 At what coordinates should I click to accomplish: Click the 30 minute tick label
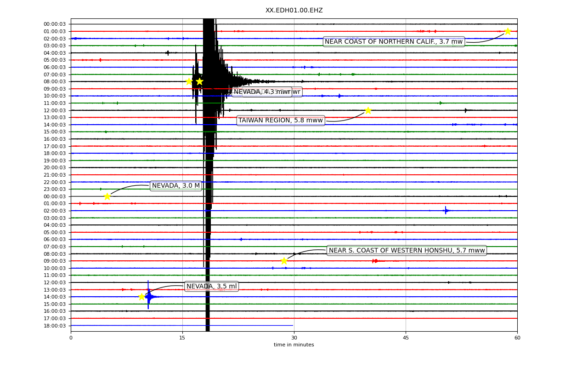point(294,338)
